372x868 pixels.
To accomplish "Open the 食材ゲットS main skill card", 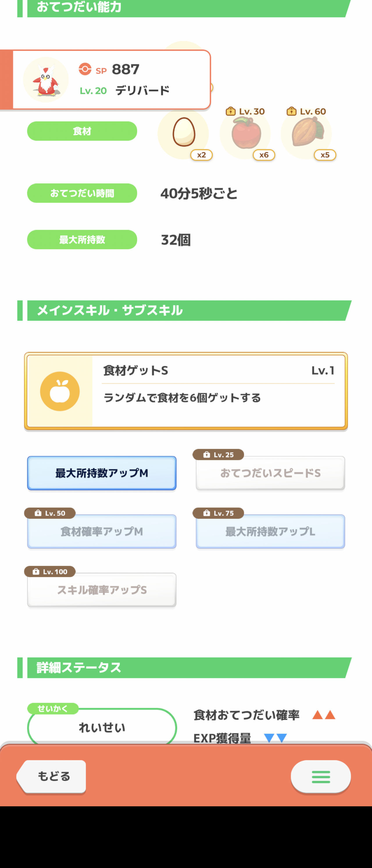I will [x=186, y=391].
